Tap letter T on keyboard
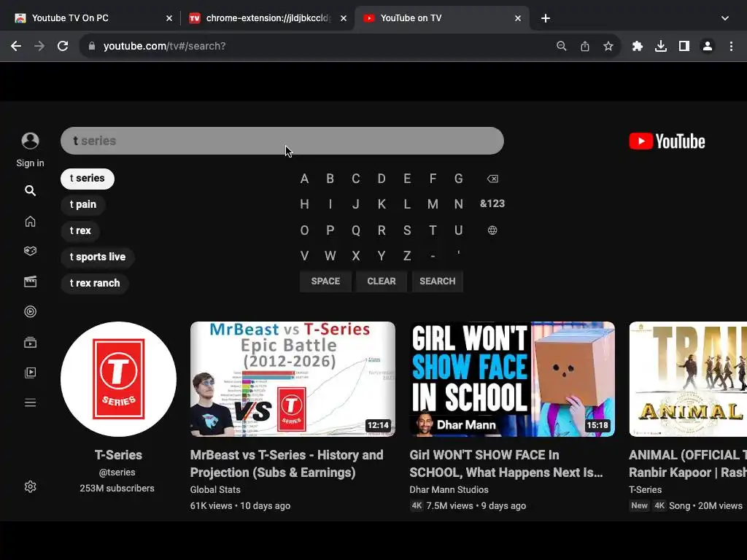Viewport: 747px width, 560px height. tap(433, 230)
